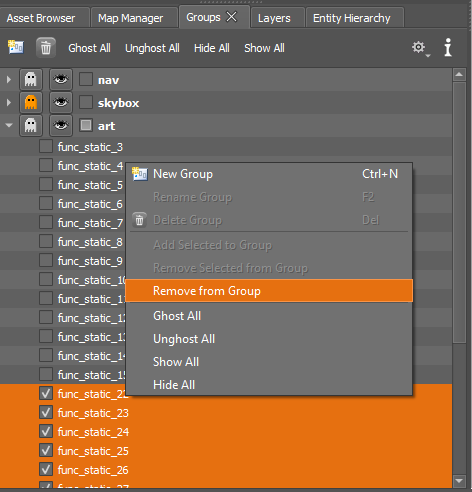Uncheck func_static_25 checkbox
The image size is (472, 492).
pyautogui.click(x=46, y=450)
